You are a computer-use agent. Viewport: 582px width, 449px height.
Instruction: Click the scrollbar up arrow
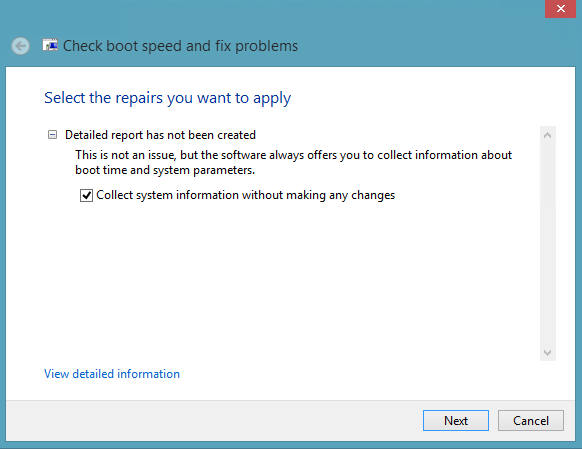click(x=547, y=135)
